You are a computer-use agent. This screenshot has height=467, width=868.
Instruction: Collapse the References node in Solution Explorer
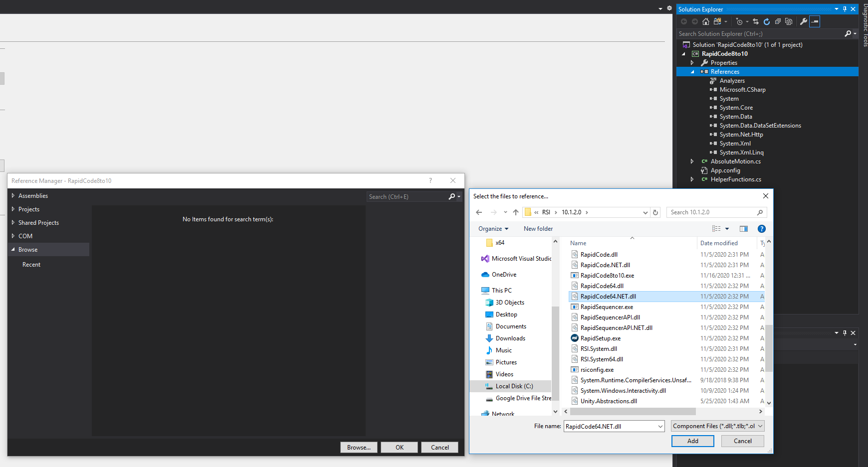coord(692,72)
